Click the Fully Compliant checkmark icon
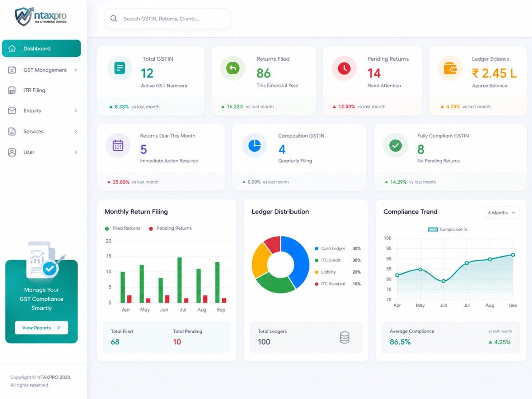 (x=395, y=145)
